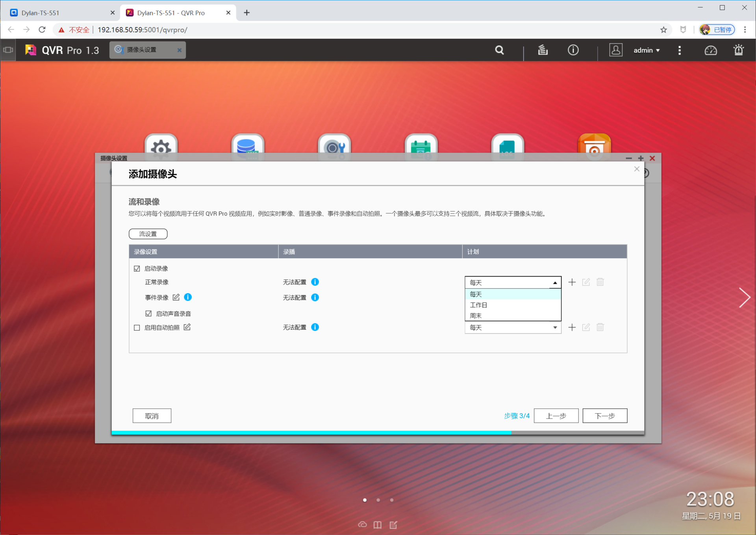Enable the 启用自动拍照 checkbox

[x=137, y=328]
